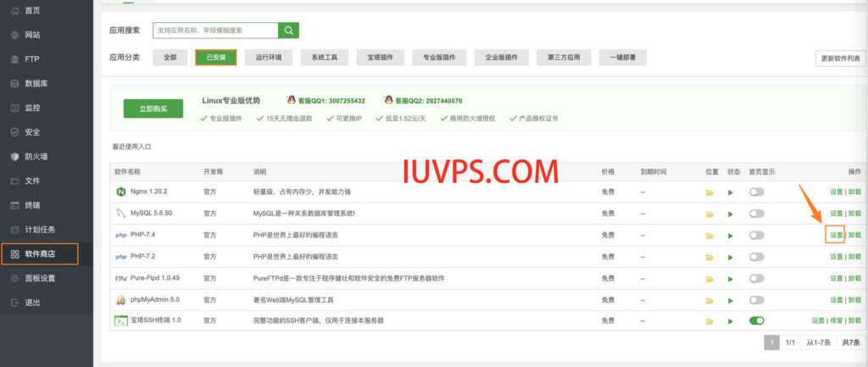The height and width of the screenshot is (367, 868).
Task: Click the status play icon for PHP-7.2
Action: click(731, 258)
